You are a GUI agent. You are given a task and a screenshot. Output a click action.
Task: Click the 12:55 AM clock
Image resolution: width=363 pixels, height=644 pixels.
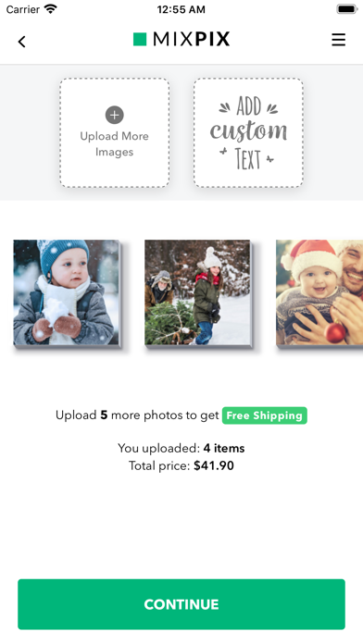click(x=181, y=9)
